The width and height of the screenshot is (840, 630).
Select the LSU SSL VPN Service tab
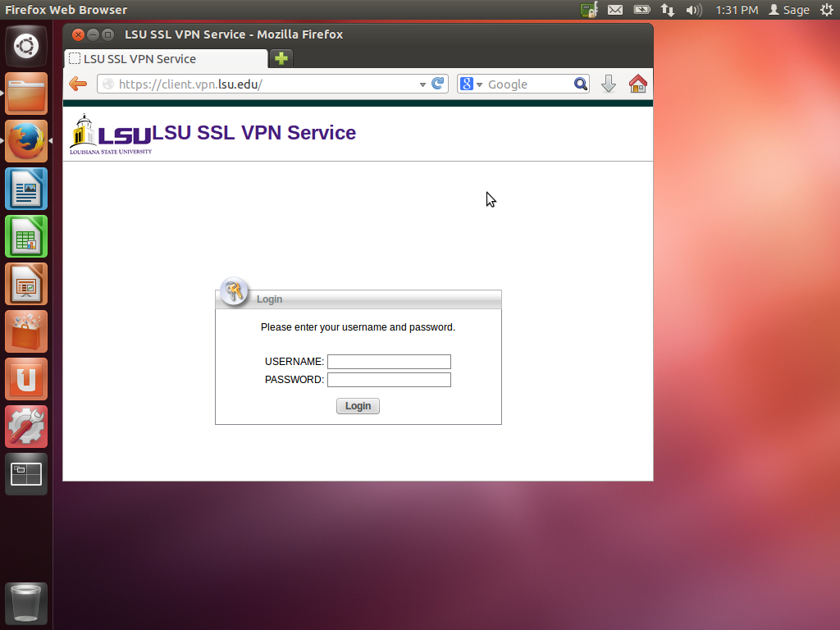pos(166,59)
